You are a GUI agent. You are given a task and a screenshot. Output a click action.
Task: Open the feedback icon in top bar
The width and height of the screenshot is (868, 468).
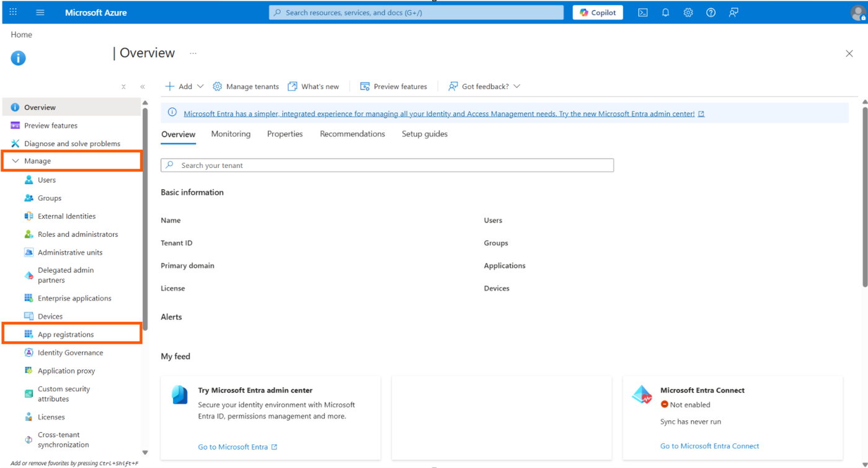pos(733,12)
